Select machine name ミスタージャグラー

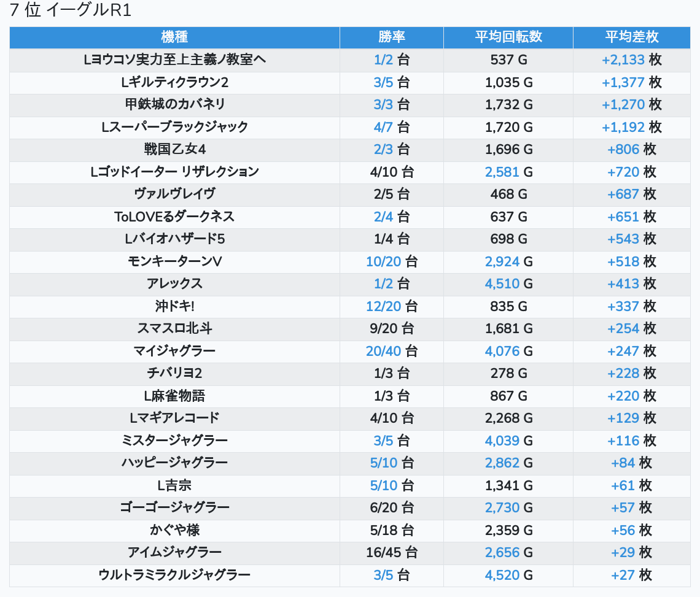click(x=174, y=441)
